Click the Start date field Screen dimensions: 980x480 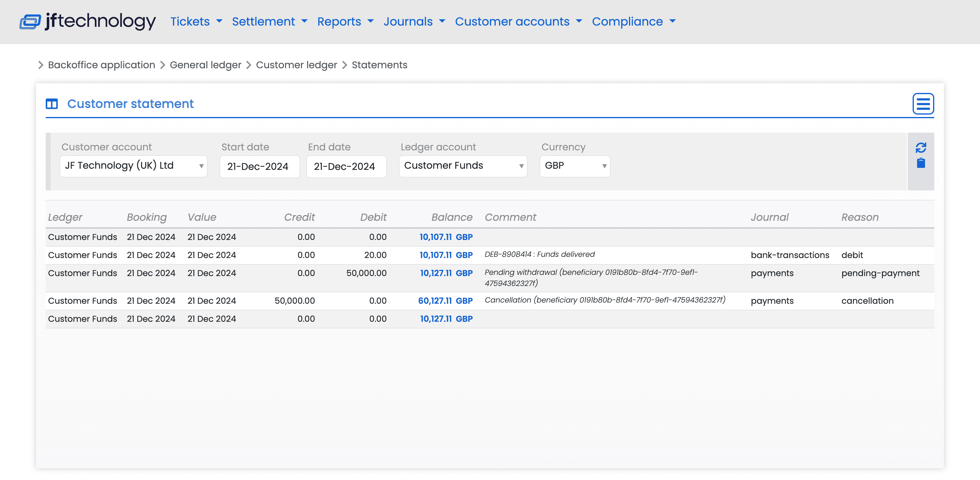click(x=260, y=166)
